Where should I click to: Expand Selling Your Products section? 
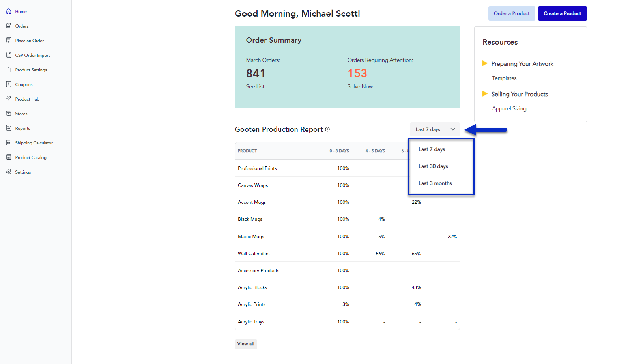click(485, 94)
